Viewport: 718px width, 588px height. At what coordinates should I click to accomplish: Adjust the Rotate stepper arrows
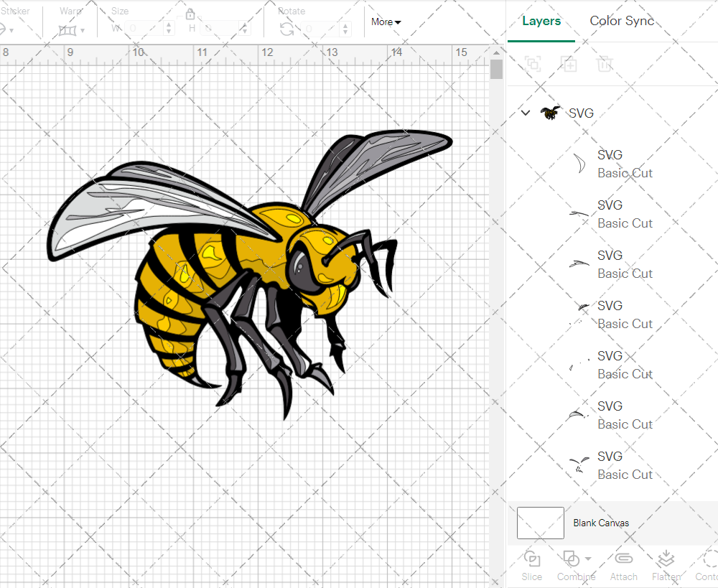point(345,29)
